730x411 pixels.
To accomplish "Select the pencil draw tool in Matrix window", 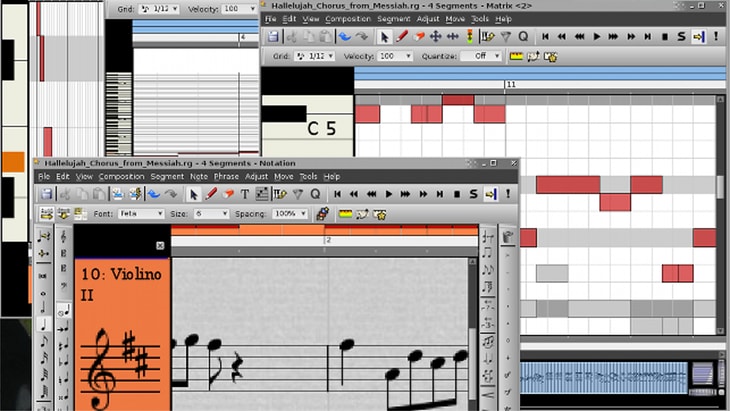I will 402,36.
